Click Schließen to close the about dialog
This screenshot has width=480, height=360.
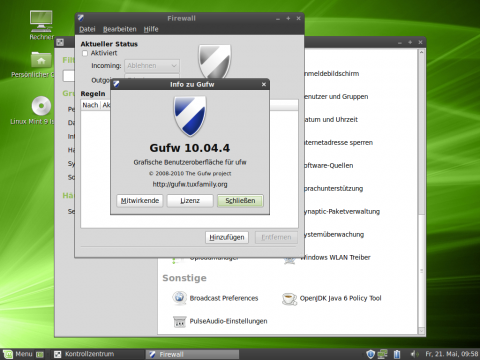240,201
